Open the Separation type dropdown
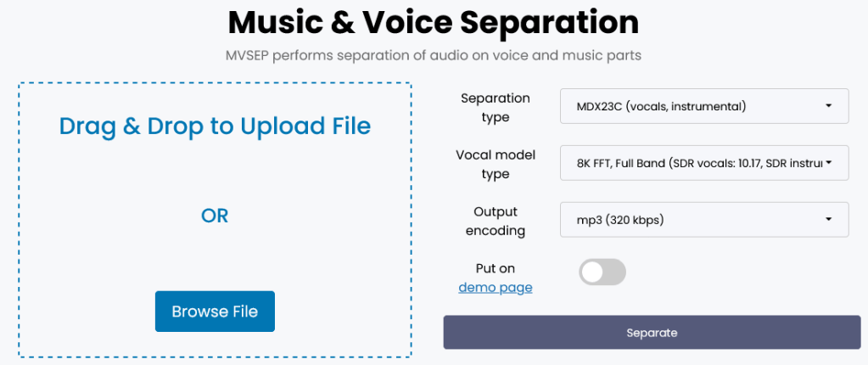Screen dimensions: 868x365 tap(703, 106)
